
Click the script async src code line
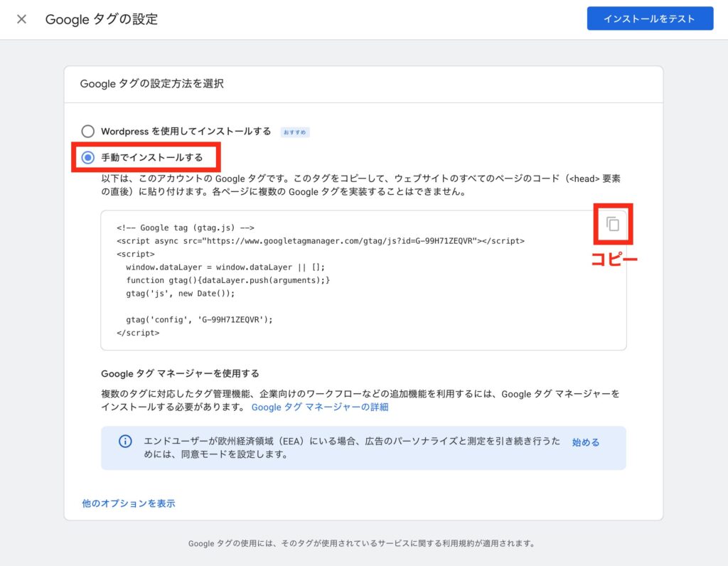(321, 241)
